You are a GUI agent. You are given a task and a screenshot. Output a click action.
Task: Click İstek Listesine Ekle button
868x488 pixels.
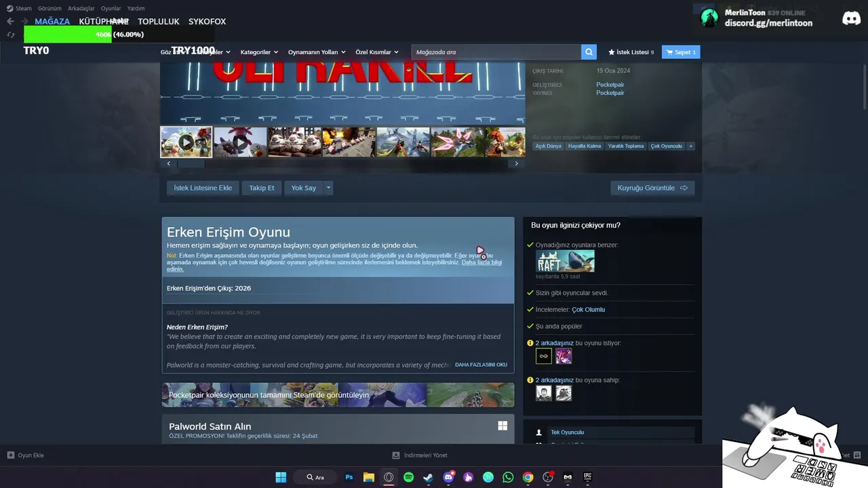203,188
